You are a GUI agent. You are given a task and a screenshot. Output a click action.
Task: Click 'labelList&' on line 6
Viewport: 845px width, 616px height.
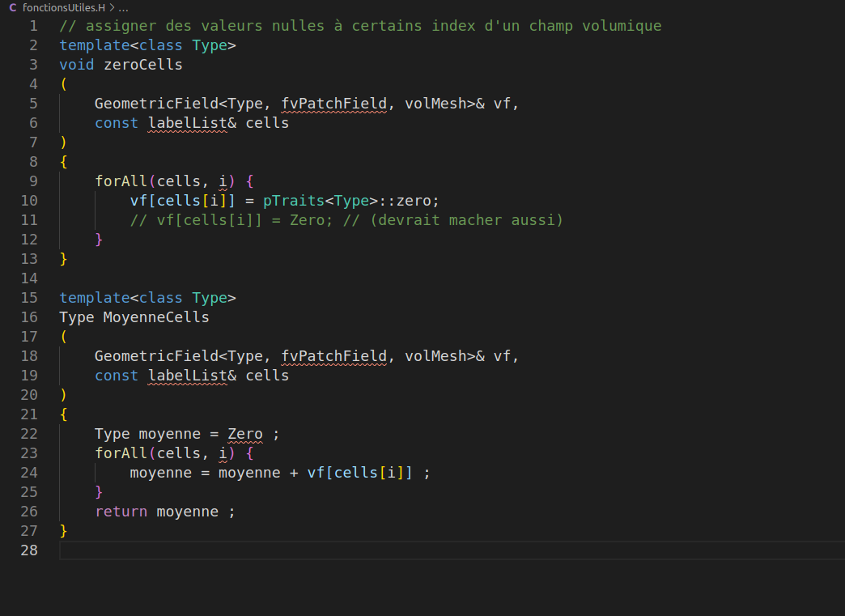tap(192, 123)
